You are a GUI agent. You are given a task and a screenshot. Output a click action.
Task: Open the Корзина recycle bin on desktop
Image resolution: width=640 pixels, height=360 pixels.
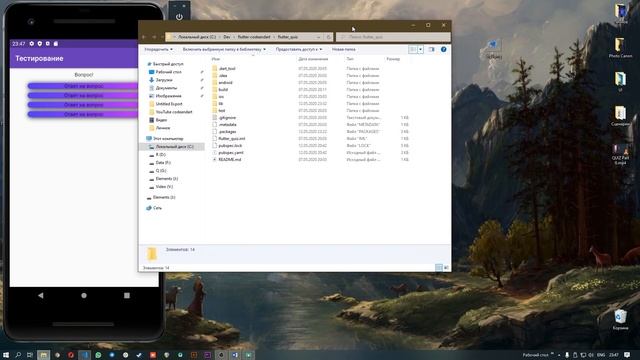pos(620,320)
